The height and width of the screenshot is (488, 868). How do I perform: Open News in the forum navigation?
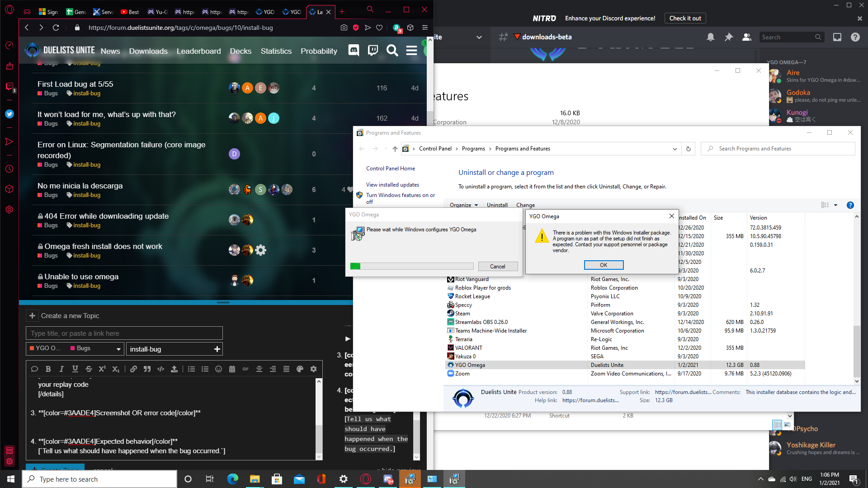coord(110,51)
